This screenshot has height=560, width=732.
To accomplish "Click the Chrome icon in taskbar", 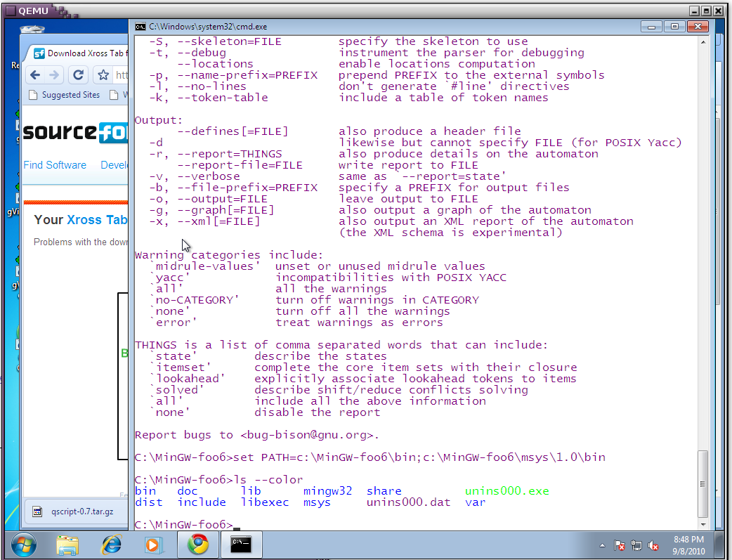I will (x=197, y=545).
